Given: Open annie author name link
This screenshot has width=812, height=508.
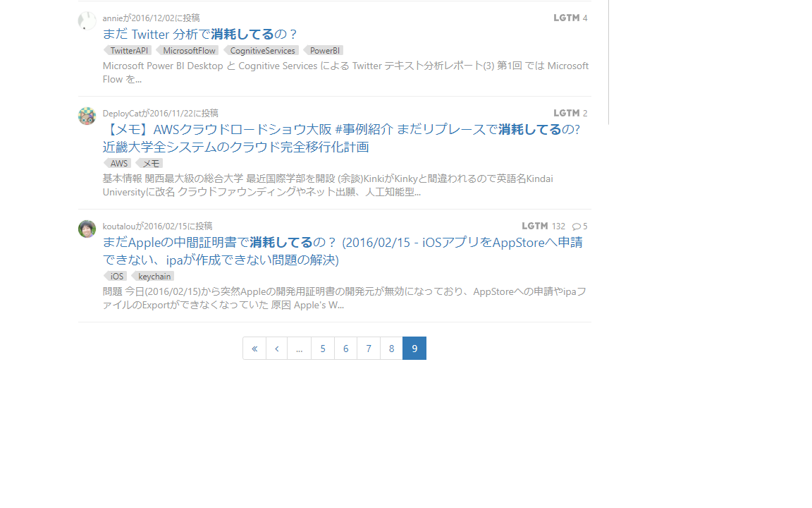Looking at the screenshot, I should tap(112, 18).
